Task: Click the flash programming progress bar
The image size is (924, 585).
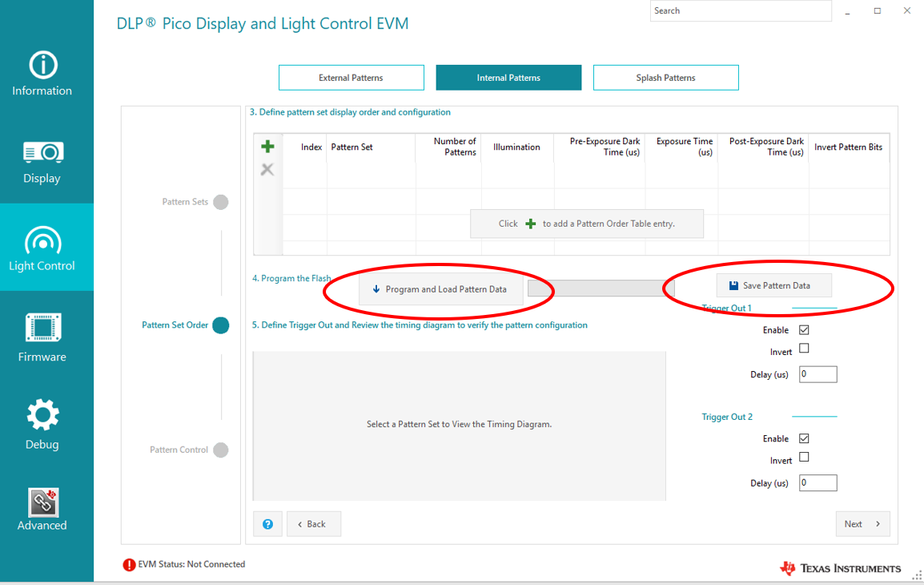Action: [x=601, y=288]
